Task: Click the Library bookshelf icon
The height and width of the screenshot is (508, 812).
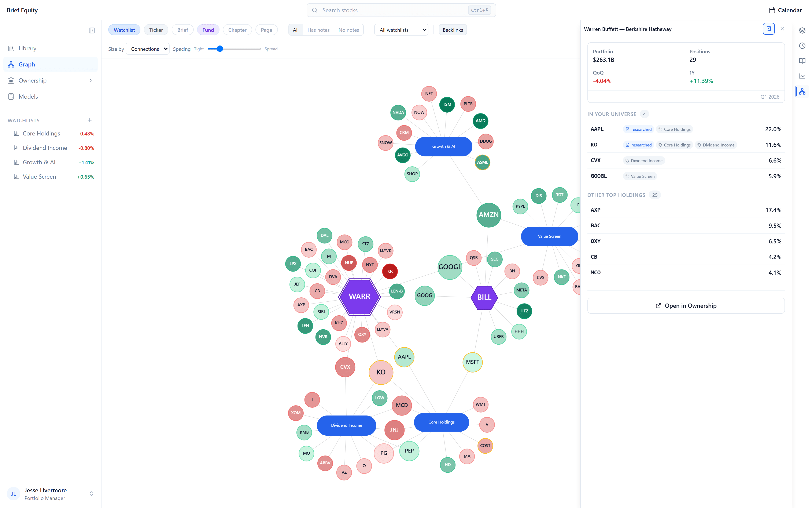Action: pyautogui.click(x=11, y=48)
